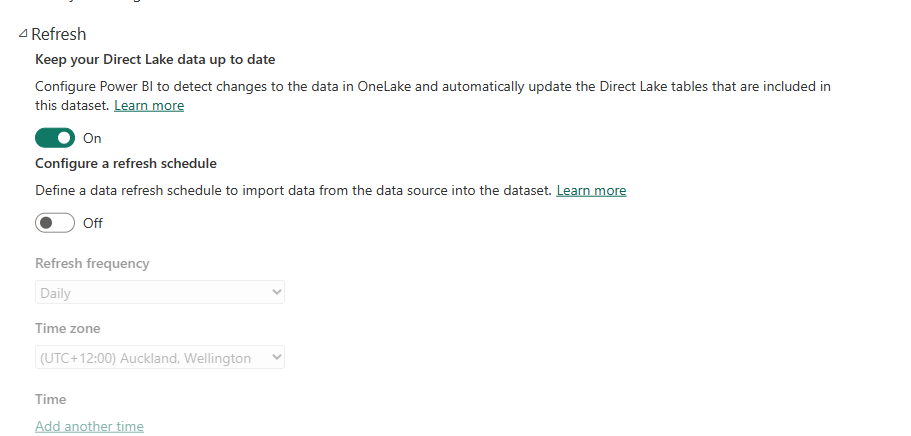This screenshot has width=911, height=436.
Task: Click the Time zone dropdown chevron
Action: click(277, 357)
